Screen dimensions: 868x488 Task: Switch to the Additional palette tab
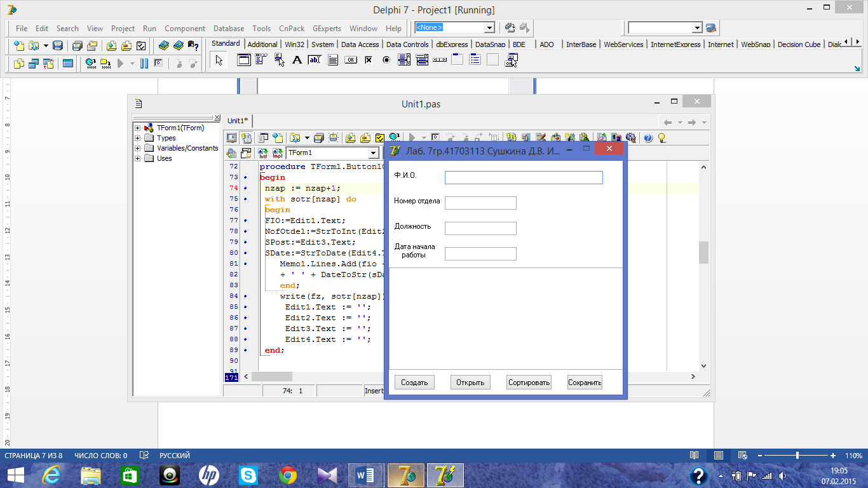(262, 44)
